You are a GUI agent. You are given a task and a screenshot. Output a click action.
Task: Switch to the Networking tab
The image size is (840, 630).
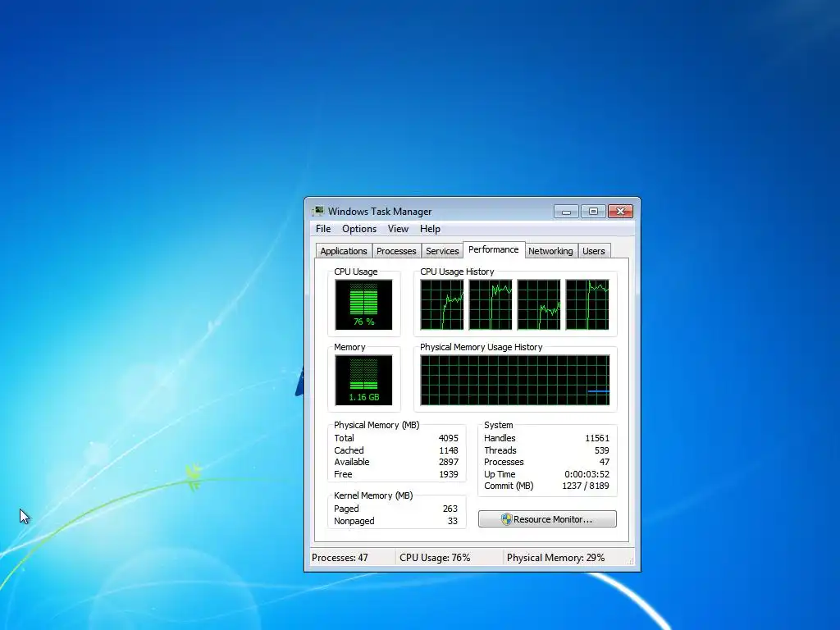click(x=550, y=251)
